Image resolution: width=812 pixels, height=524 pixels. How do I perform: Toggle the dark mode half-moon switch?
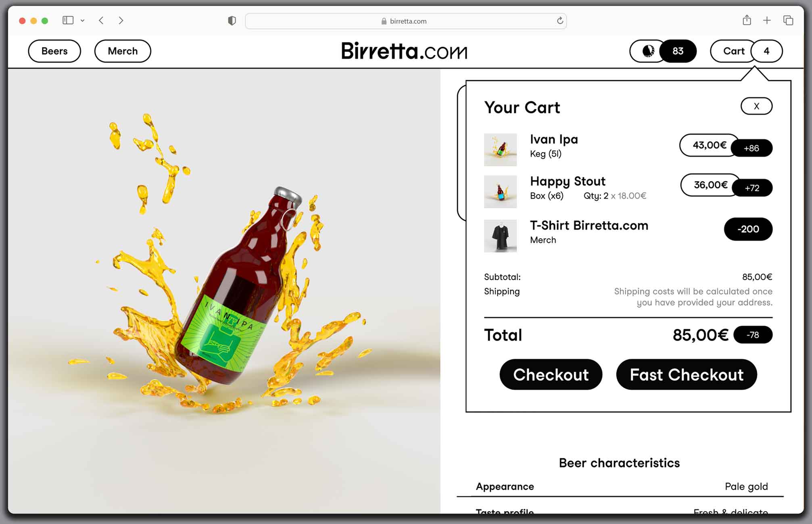tap(647, 51)
